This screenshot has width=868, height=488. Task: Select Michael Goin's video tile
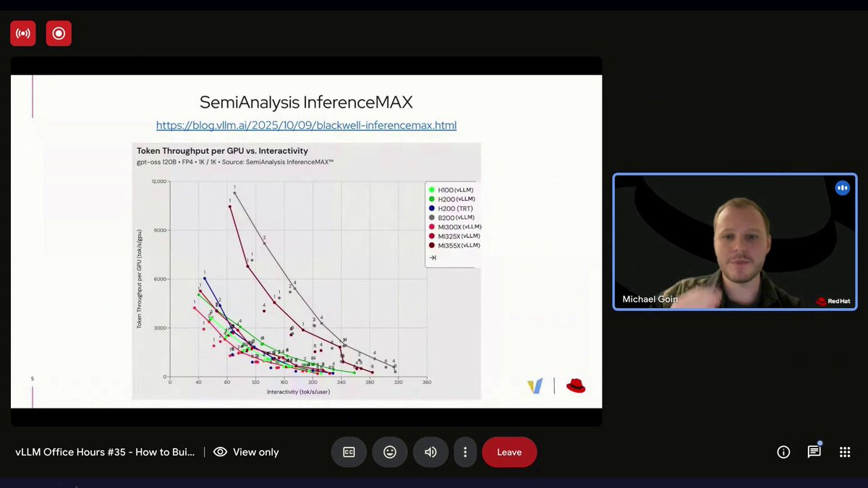tap(735, 241)
